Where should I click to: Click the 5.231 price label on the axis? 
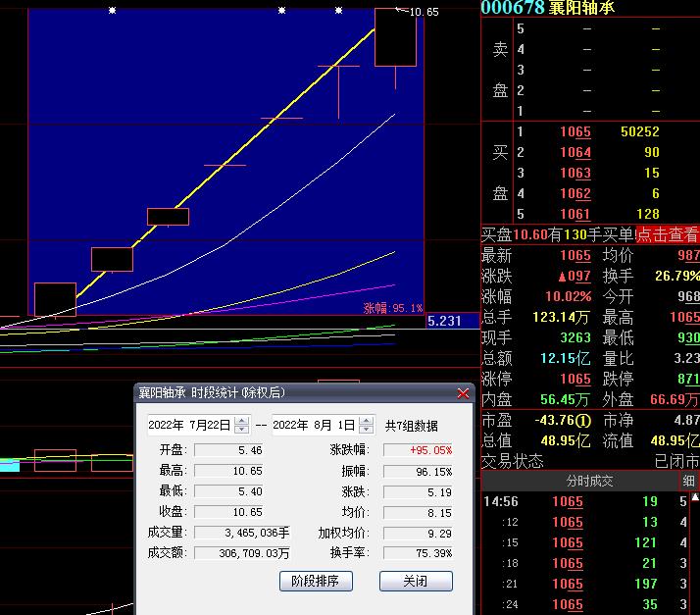[444, 321]
